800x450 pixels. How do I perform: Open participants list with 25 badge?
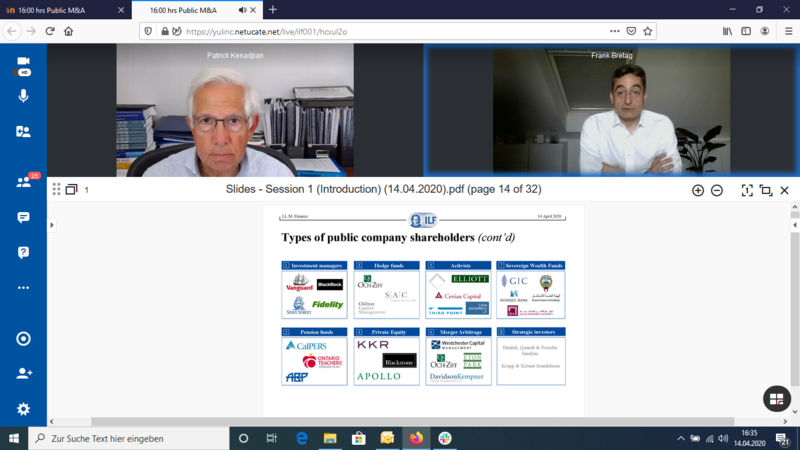click(x=24, y=182)
